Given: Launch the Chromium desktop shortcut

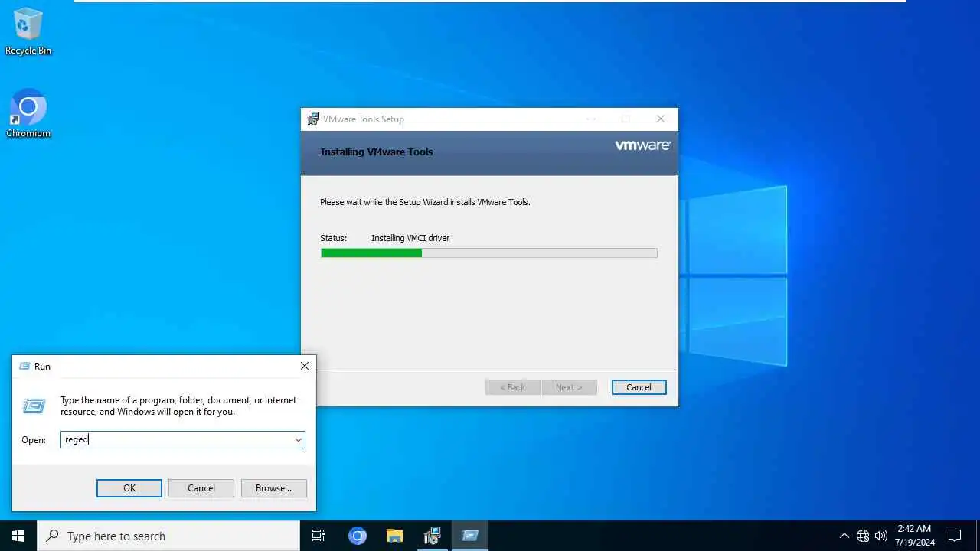Looking at the screenshot, I should (x=28, y=114).
